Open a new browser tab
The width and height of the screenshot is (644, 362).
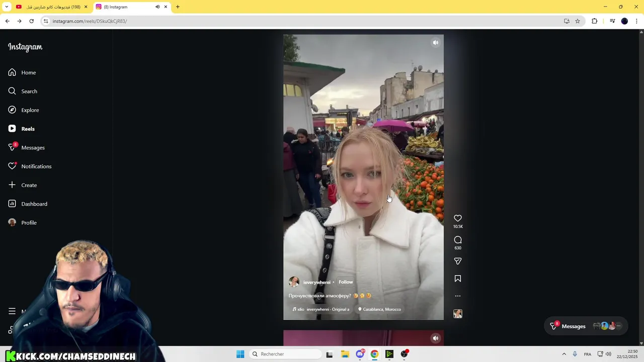click(x=178, y=7)
